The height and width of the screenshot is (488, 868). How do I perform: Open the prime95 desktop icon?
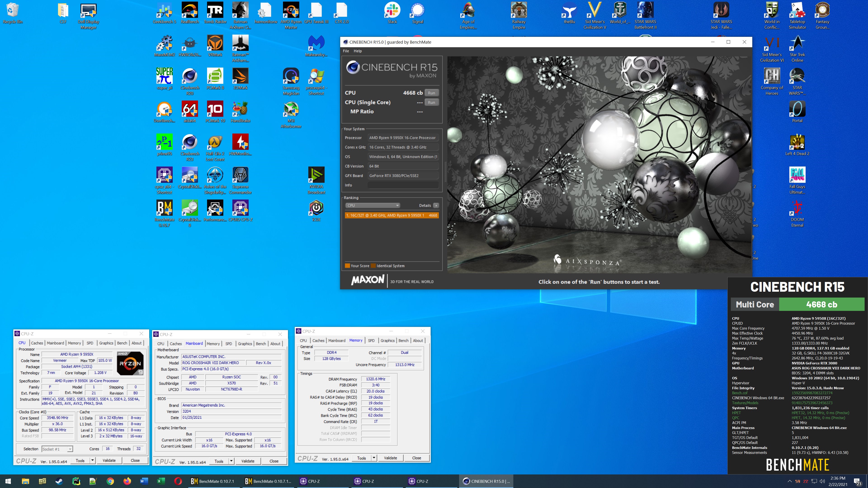[164, 145]
